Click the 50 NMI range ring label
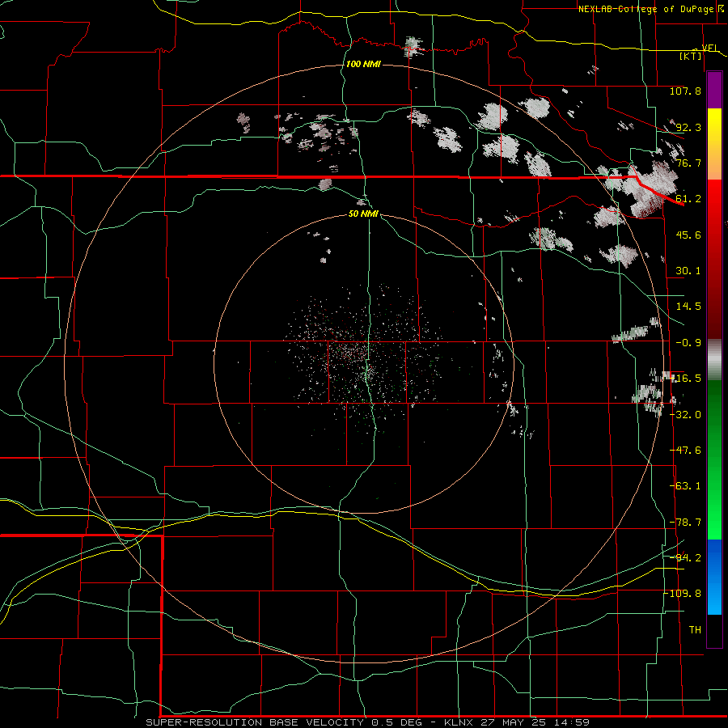Image resolution: width=728 pixels, height=728 pixels. 363,214
